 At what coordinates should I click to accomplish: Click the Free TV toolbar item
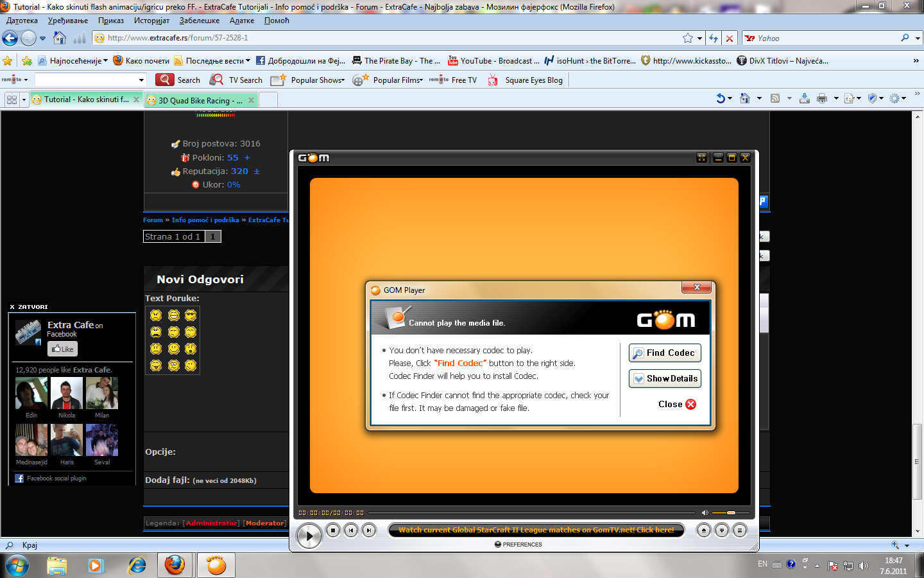(x=453, y=80)
